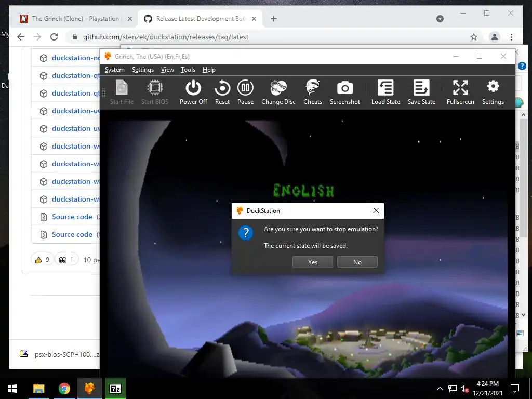The image size is (532, 399).
Task: Open the Settings menu in menu bar
Action: pos(142,70)
